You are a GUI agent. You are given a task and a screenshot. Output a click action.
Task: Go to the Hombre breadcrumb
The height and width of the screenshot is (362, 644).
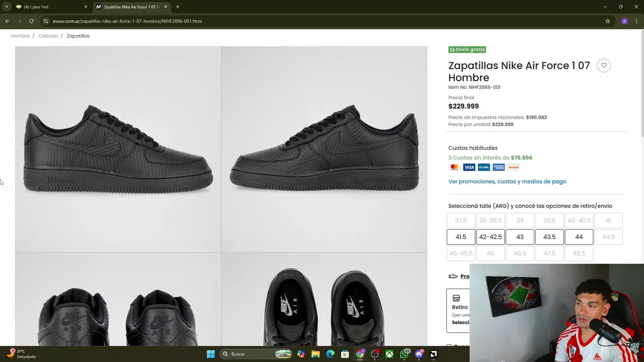pyautogui.click(x=20, y=36)
